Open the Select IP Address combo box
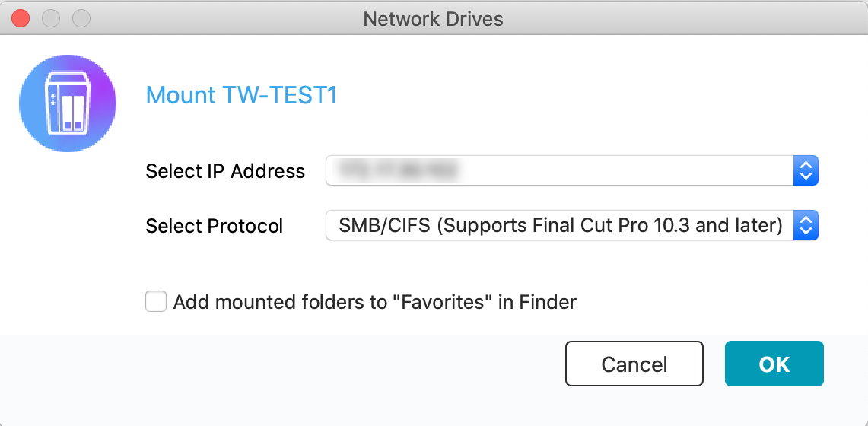 pyautogui.click(x=559, y=171)
